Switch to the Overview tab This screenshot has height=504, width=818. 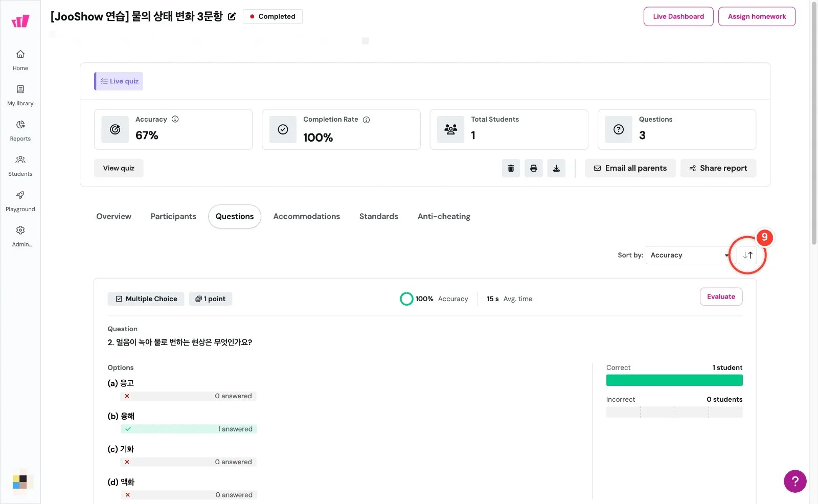pos(113,216)
